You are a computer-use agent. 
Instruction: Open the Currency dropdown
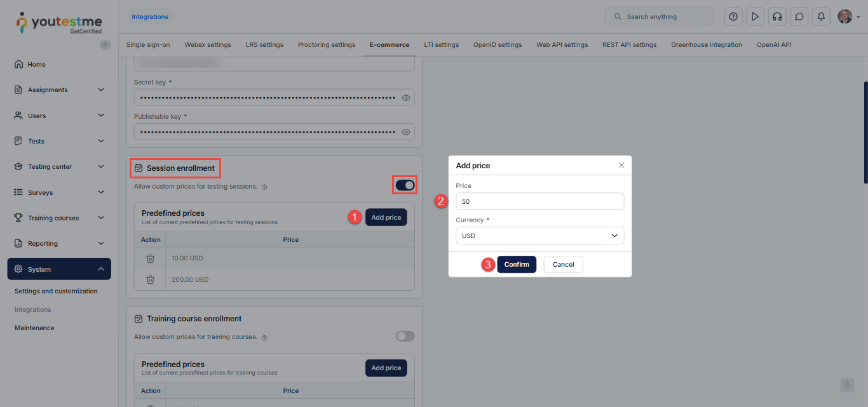tap(539, 236)
